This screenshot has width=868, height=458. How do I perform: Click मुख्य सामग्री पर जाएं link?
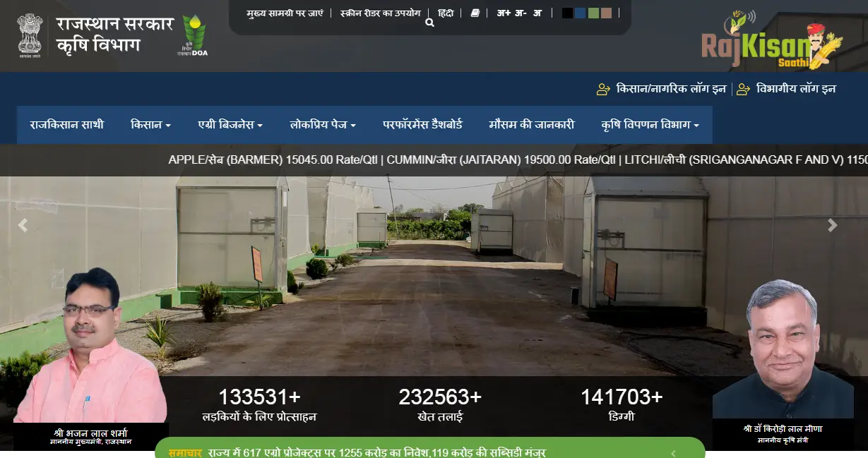click(284, 13)
